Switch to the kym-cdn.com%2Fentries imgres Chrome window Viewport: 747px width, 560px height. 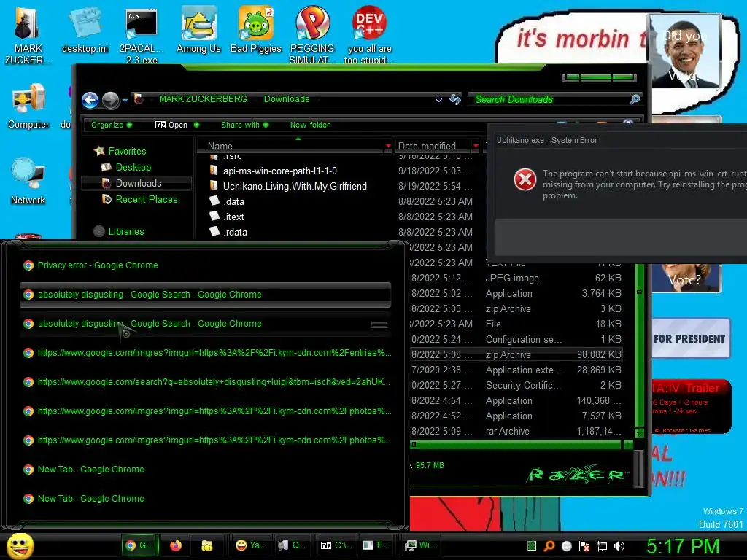pyautogui.click(x=206, y=353)
